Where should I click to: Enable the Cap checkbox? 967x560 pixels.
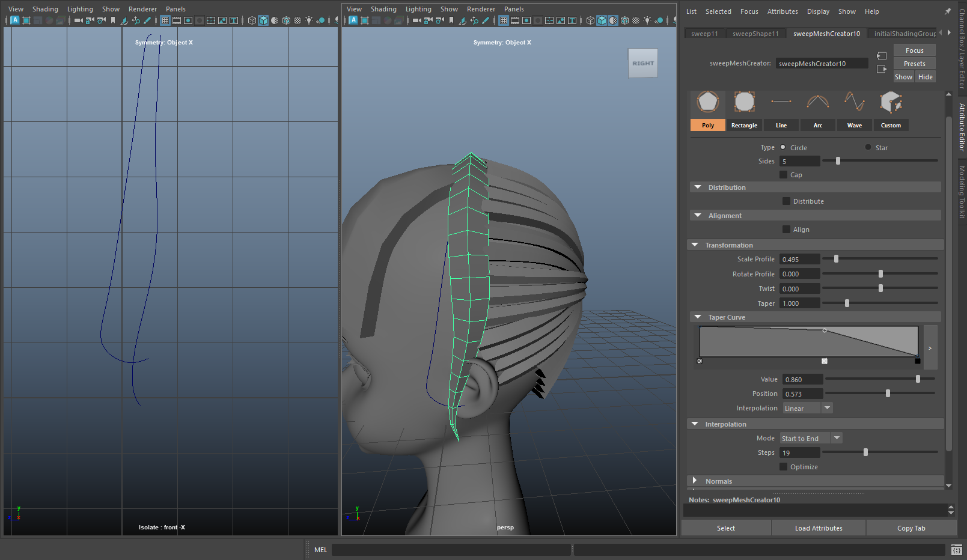[783, 175]
